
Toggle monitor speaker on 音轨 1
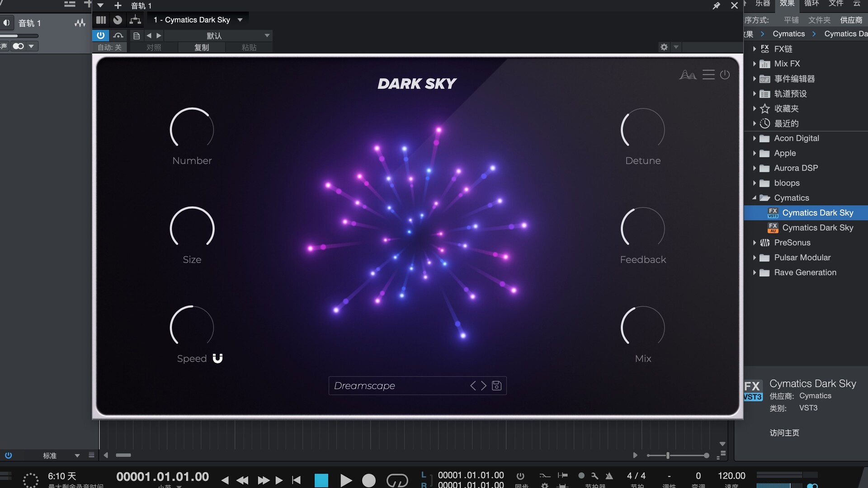(x=6, y=23)
